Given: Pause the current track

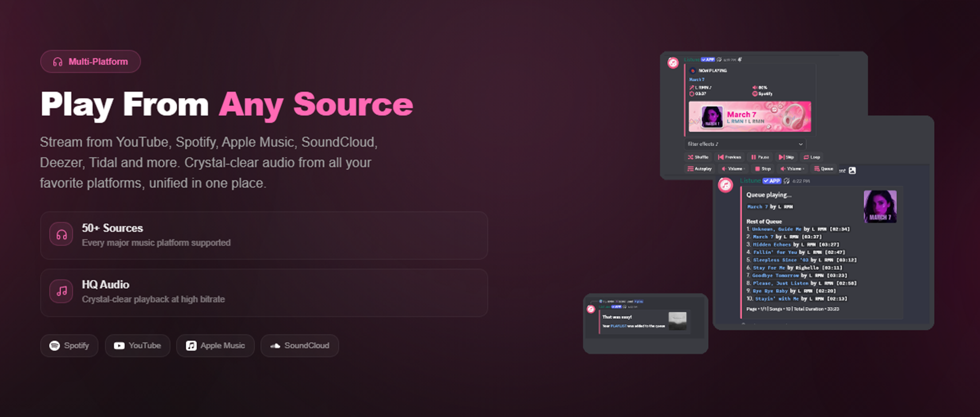Looking at the screenshot, I should point(760,157).
